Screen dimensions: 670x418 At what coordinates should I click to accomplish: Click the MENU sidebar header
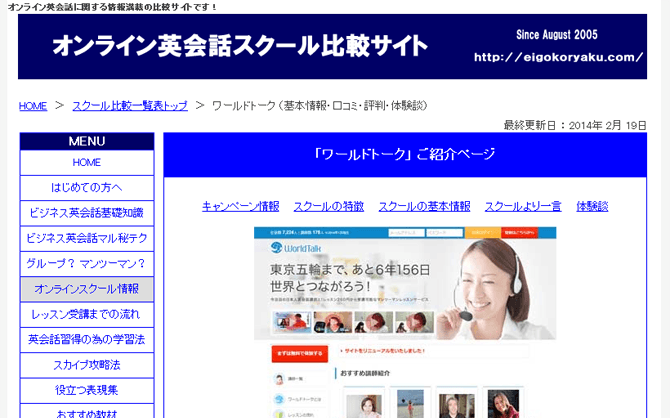coord(87,141)
